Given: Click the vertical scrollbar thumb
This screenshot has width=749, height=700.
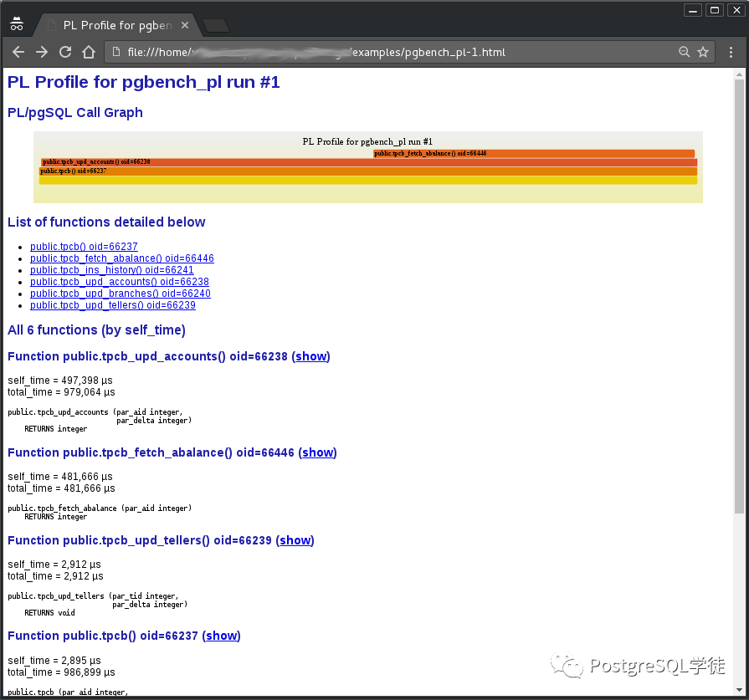Looking at the screenshot, I should (739, 296).
